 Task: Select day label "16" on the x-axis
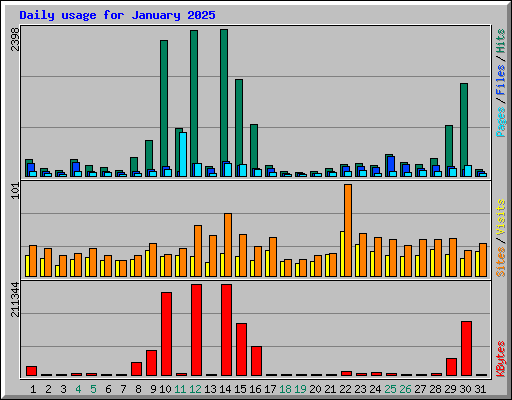(x=255, y=389)
